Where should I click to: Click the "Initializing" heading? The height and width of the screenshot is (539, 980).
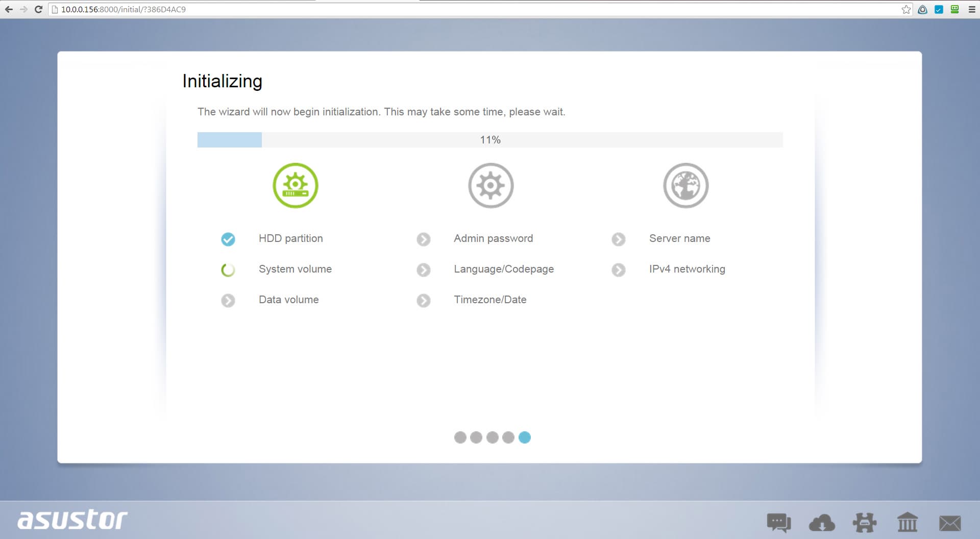pos(222,81)
